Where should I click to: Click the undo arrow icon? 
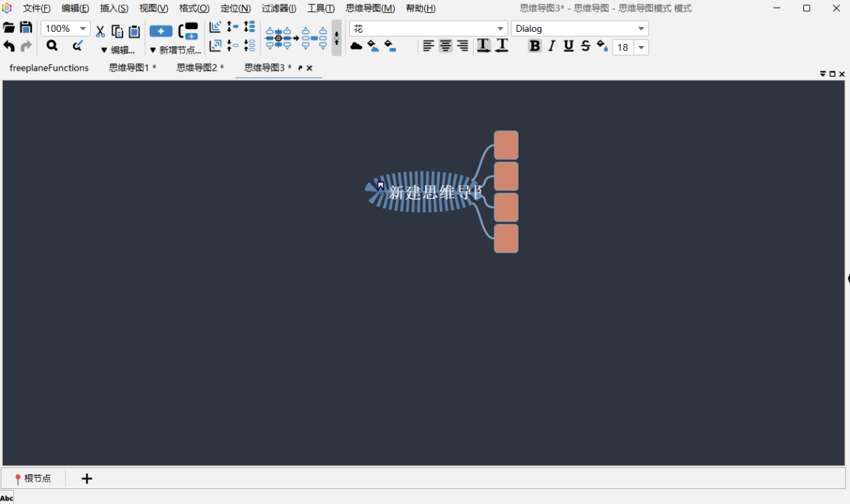(x=9, y=46)
